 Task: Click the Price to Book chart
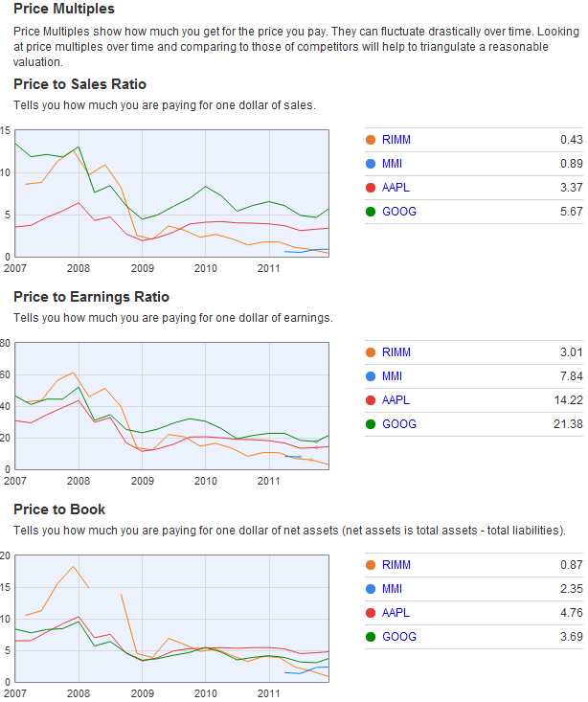point(171,618)
